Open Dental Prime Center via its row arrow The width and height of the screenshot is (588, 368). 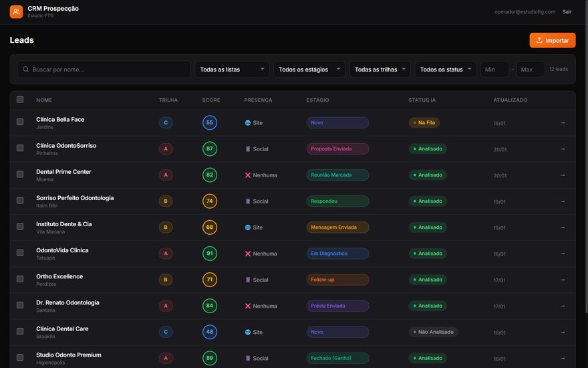(563, 175)
